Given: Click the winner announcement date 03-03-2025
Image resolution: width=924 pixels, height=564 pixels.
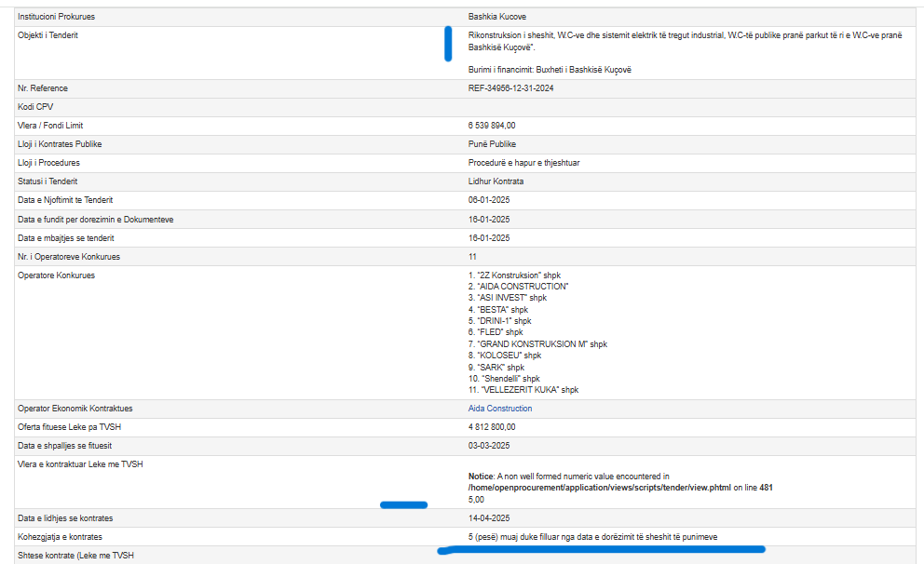Looking at the screenshot, I should pos(489,446).
